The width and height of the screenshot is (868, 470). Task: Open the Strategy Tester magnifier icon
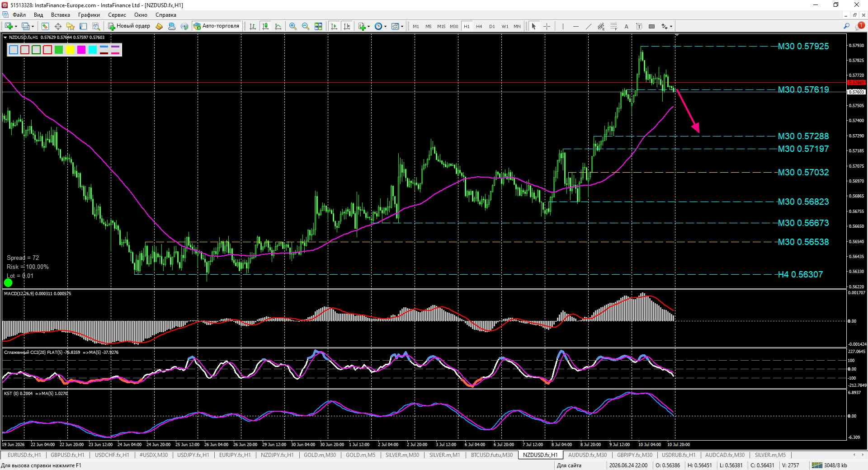coord(96,26)
